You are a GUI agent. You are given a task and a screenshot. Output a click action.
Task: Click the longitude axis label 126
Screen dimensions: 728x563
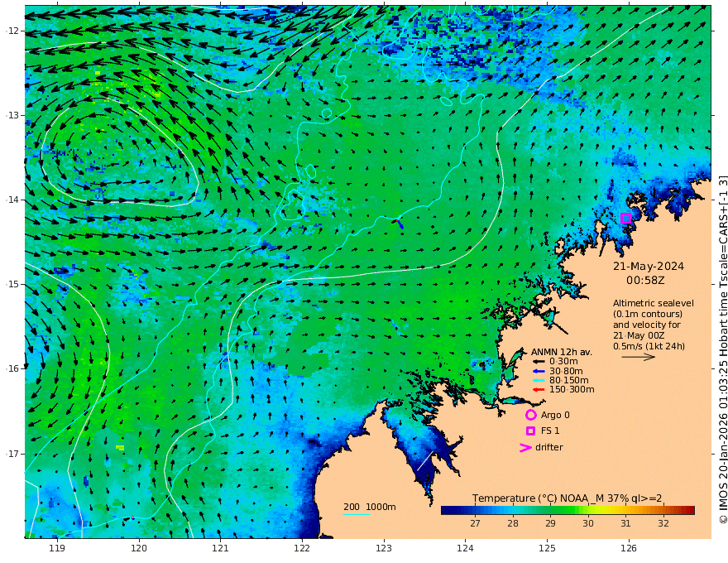(x=629, y=549)
